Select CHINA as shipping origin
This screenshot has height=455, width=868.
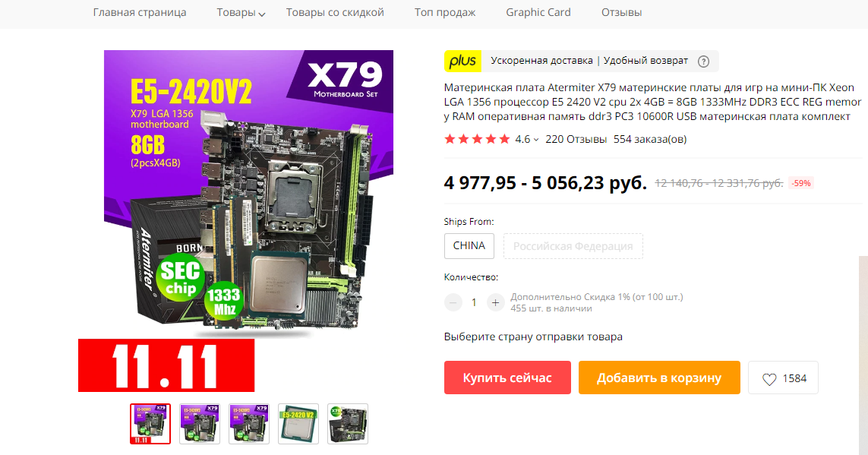click(469, 246)
